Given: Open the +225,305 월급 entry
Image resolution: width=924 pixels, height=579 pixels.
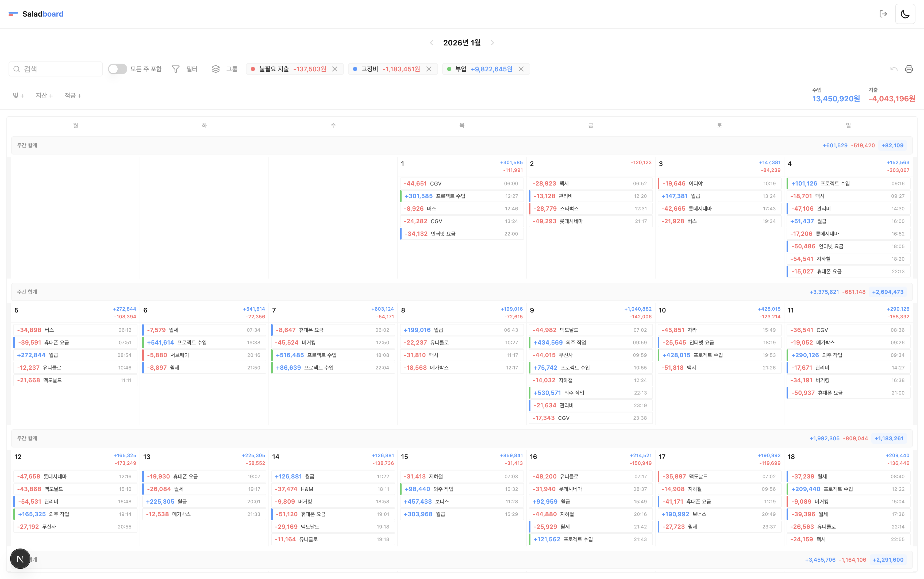Looking at the screenshot, I should tap(204, 502).
